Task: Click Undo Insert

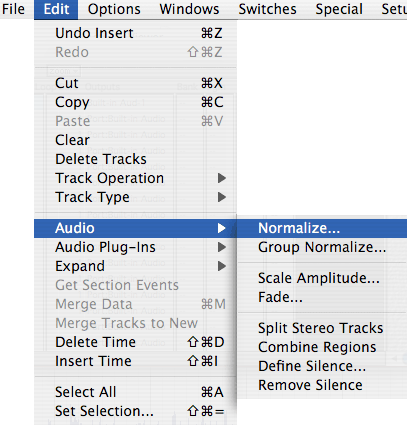Action: coord(135,33)
